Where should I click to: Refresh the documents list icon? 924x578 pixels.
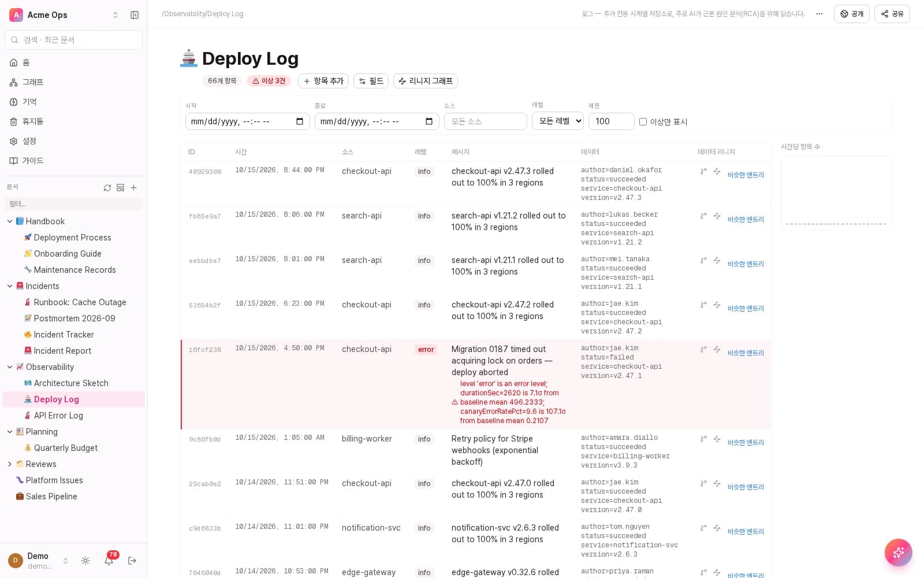click(107, 188)
